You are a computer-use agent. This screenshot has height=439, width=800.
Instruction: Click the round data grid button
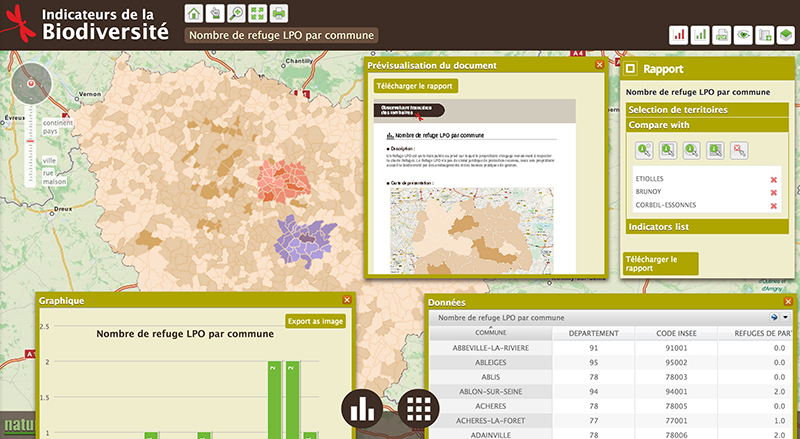(x=418, y=409)
